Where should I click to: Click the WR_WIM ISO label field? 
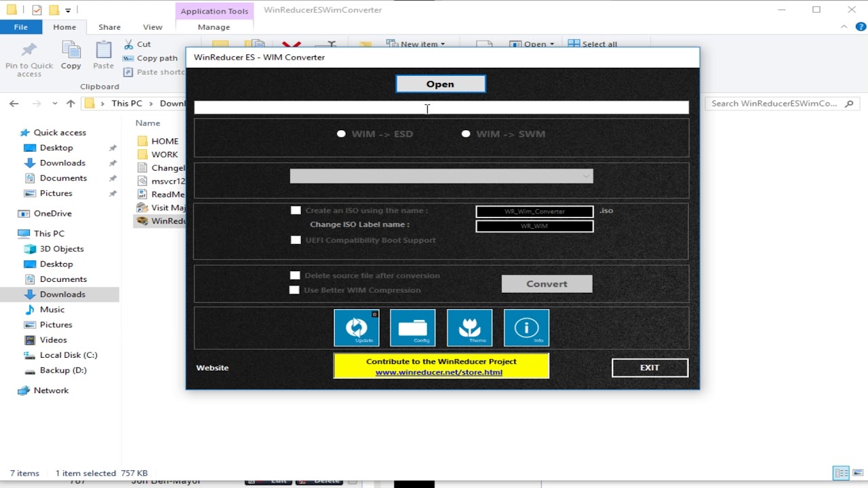point(534,226)
